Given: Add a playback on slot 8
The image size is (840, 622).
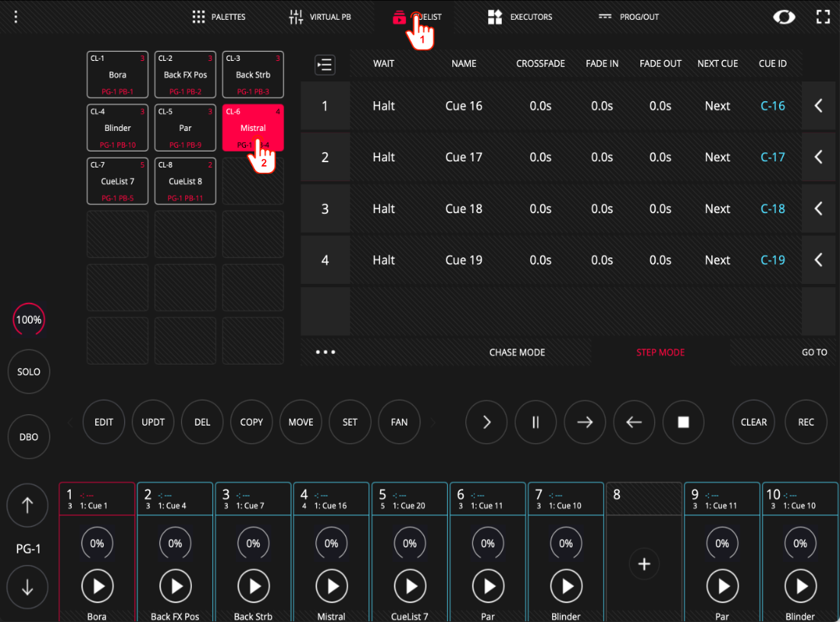Looking at the screenshot, I should (644, 564).
